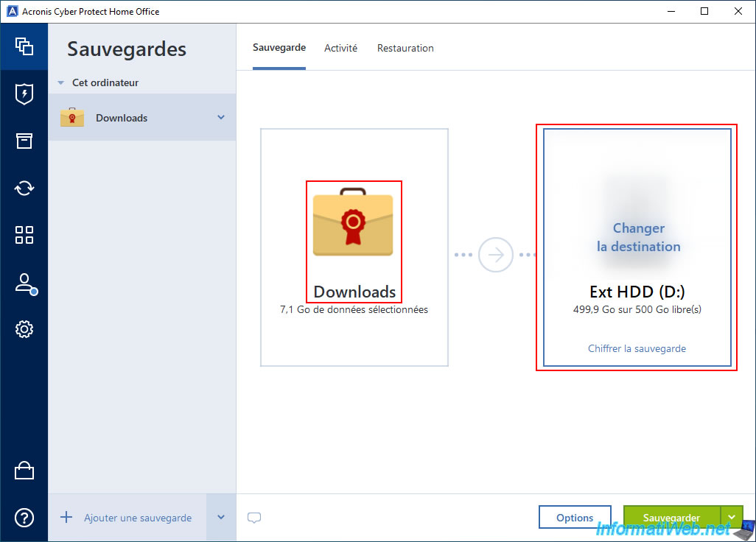The height and width of the screenshot is (542, 756).
Task: Open the Settings gear icon in sidebar
Action: pyautogui.click(x=24, y=329)
